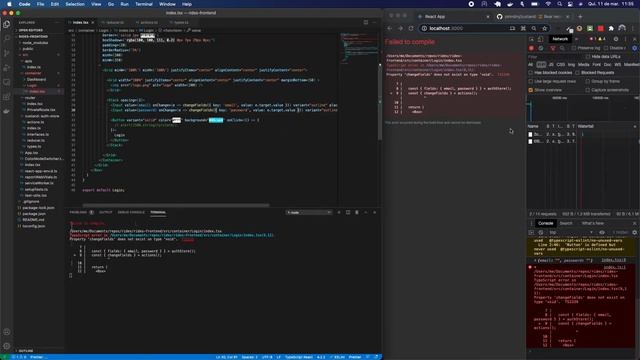Bookmark this page with the star icon
Screen dimensions: 640x360
click(x=544, y=29)
